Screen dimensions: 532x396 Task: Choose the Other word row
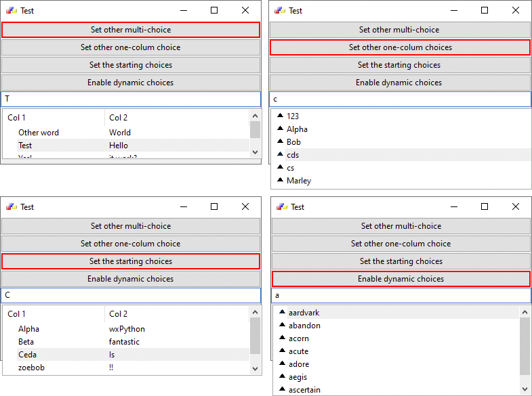tap(39, 133)
